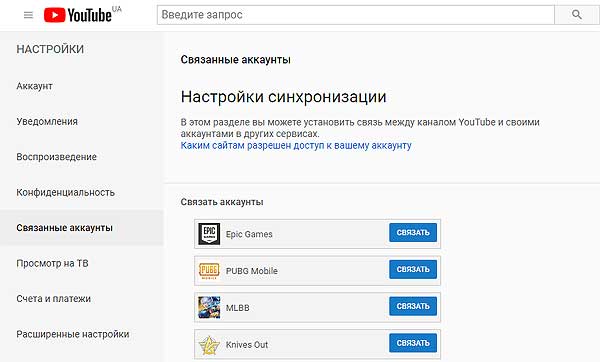Click the 'MLBB' text label
The image size is (600, 362).
click(x=238, y=307)
